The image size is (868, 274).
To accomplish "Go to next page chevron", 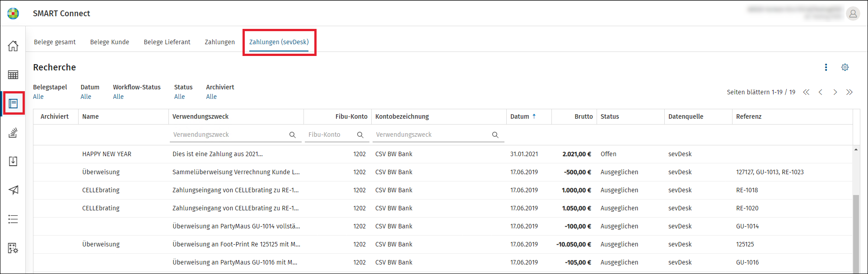I will (835, 92).
